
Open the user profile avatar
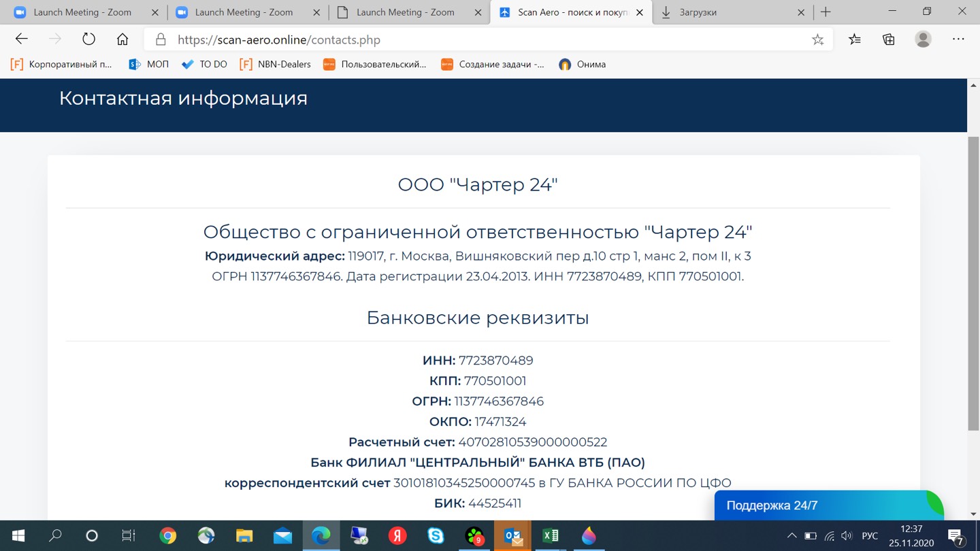(x=924, y=39)
